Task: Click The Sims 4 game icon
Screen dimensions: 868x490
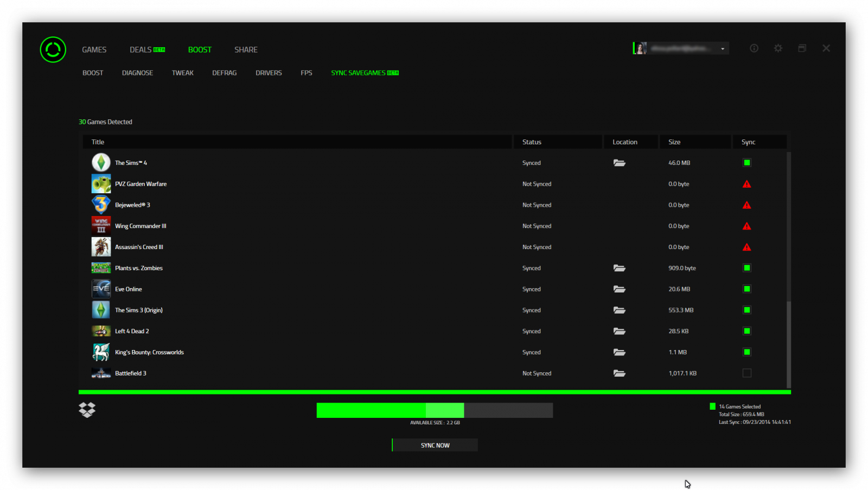Action: [x=101, y=163]
